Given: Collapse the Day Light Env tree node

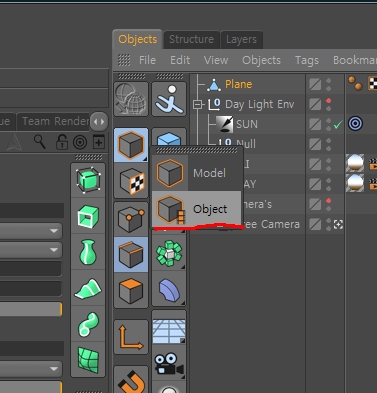Looking at the screenshot, I should tap(197, 105).
